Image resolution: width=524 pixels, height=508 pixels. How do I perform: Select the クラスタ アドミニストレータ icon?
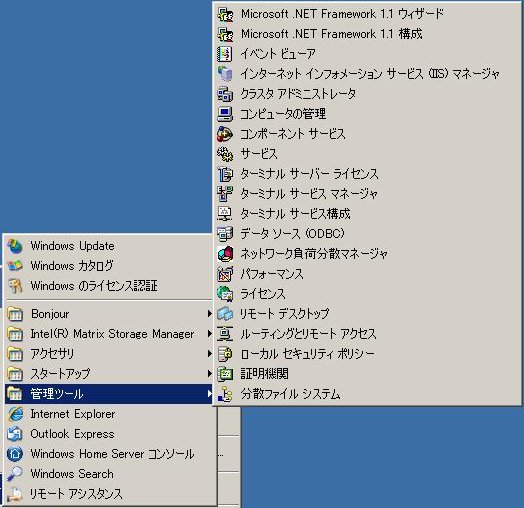225,94
